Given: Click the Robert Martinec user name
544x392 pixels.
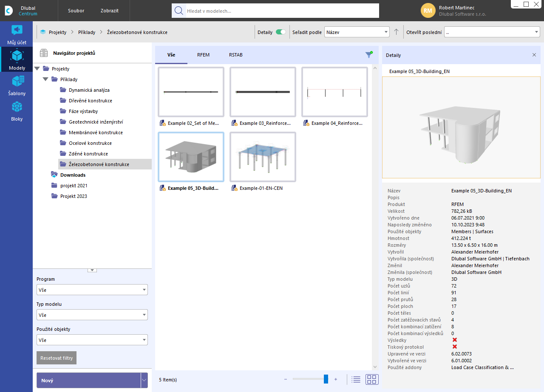Looking at the screenshot, I should (457, 8).
